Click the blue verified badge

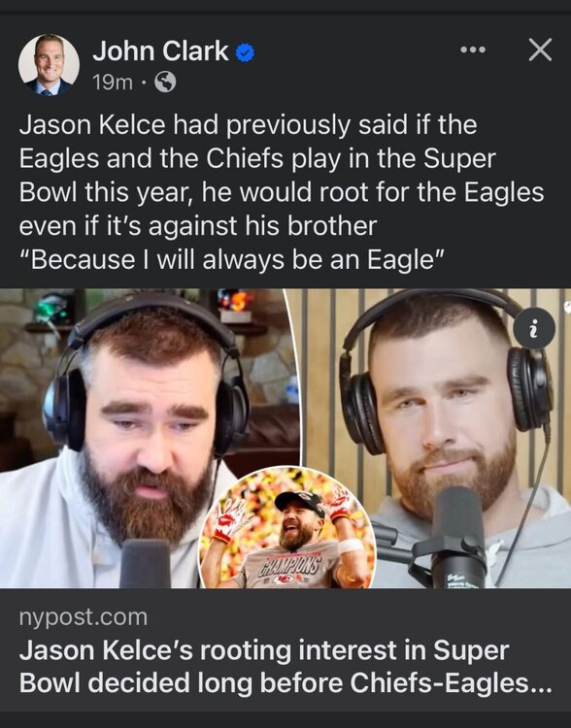point(246,52)
